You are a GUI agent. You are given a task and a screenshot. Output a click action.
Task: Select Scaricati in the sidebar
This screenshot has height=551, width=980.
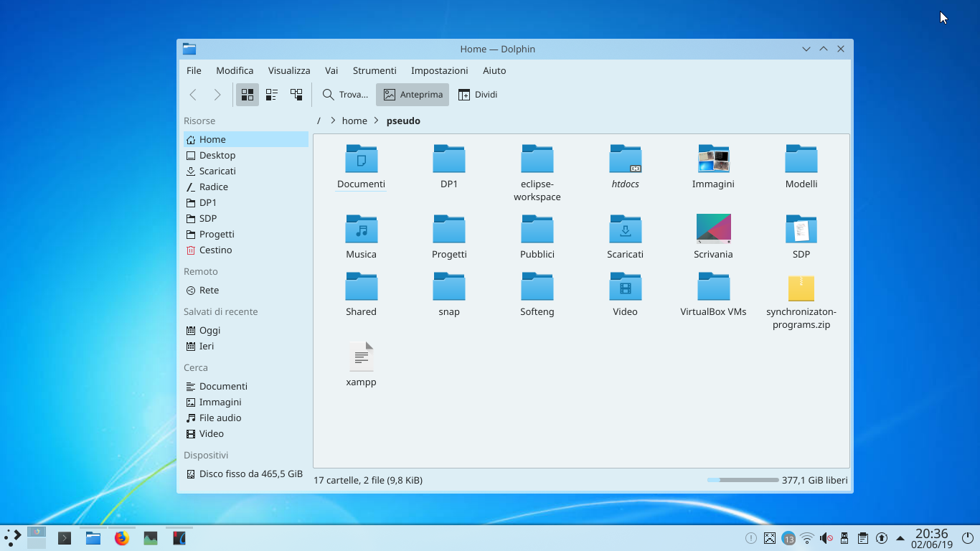pos(246,171)
